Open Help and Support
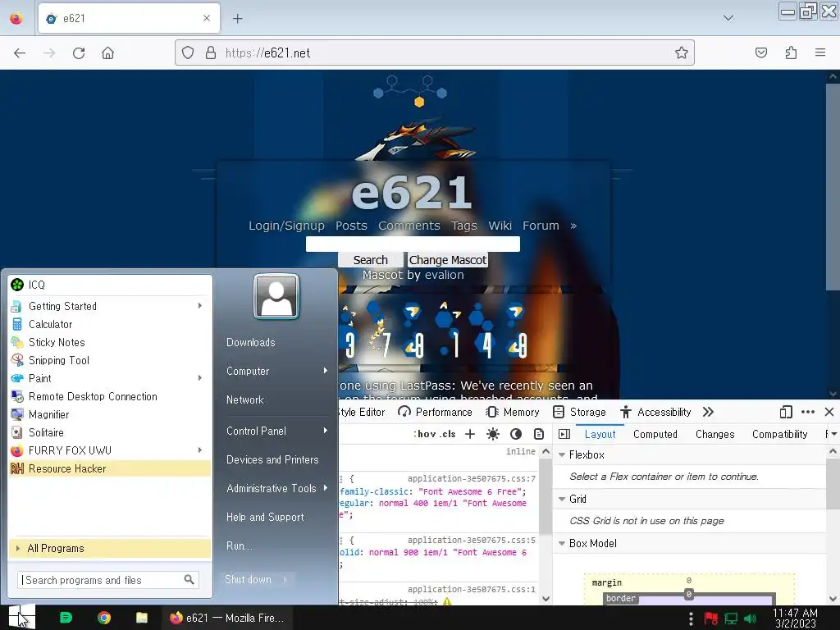Image resolution: width=840 pixels, height=630 pixels. (265, 517)
